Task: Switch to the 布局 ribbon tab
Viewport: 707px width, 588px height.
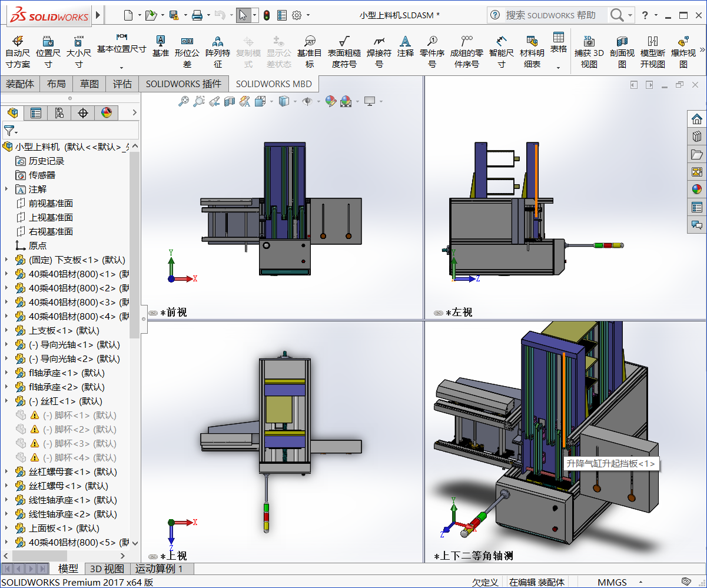Action: point(57,84)
